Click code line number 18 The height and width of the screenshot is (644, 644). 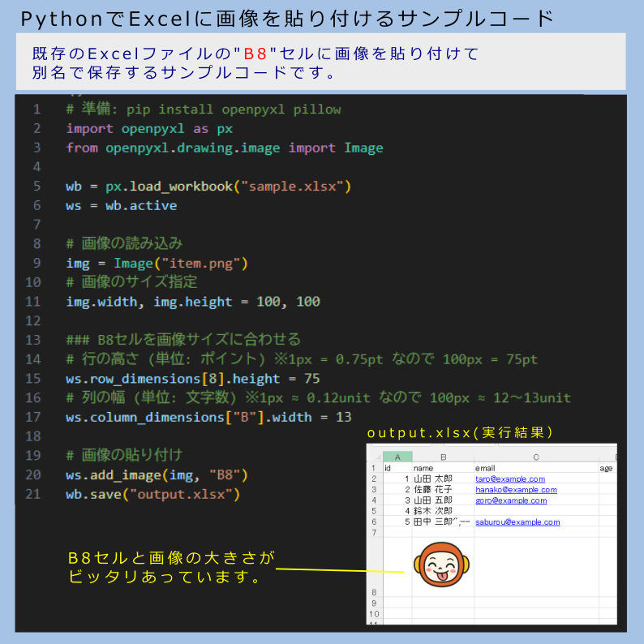[33, 436]
